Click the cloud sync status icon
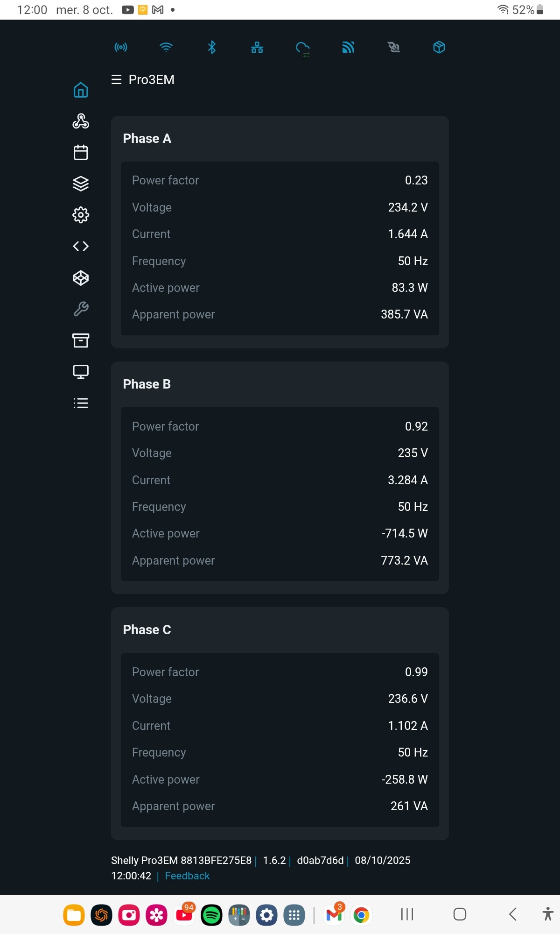Viewport: 560px width, 934px height. point(303,48)
